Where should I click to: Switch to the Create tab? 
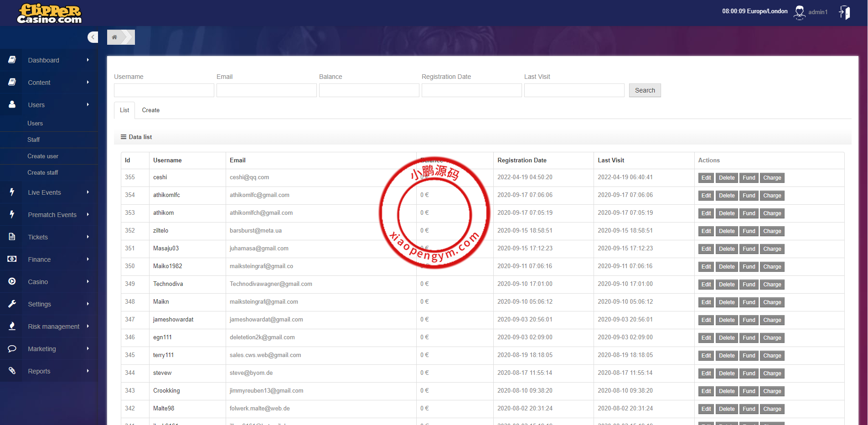[x=150, y=110]
